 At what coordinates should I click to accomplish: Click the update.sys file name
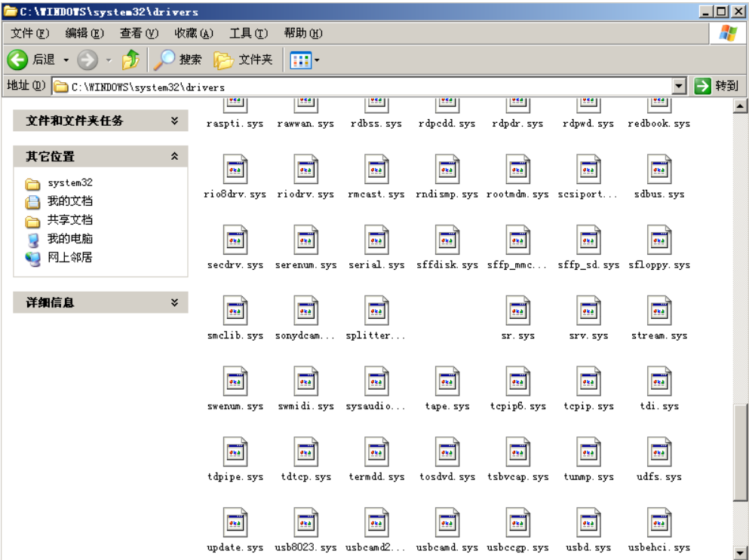(x=235, y=547)
